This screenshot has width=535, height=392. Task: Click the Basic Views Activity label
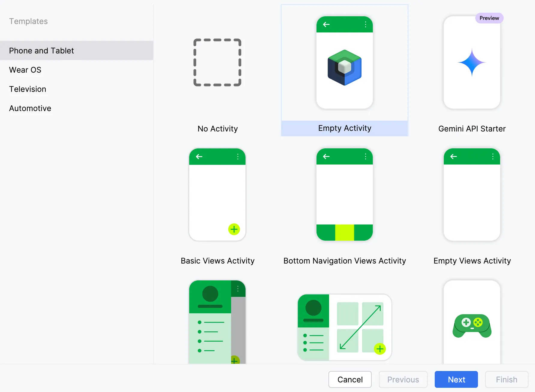[218, 261]
